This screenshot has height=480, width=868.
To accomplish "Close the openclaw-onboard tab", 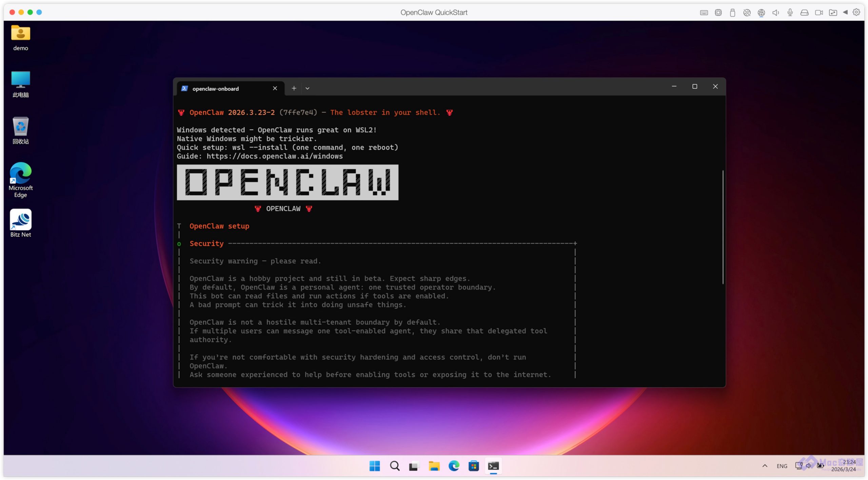I will click(275, 88).
